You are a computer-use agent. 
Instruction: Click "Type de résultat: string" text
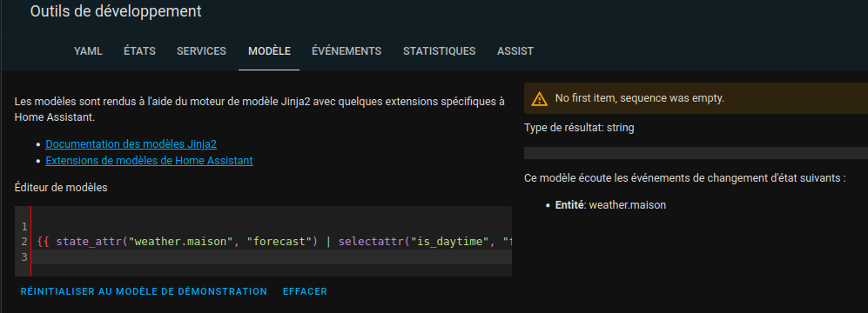579,128
